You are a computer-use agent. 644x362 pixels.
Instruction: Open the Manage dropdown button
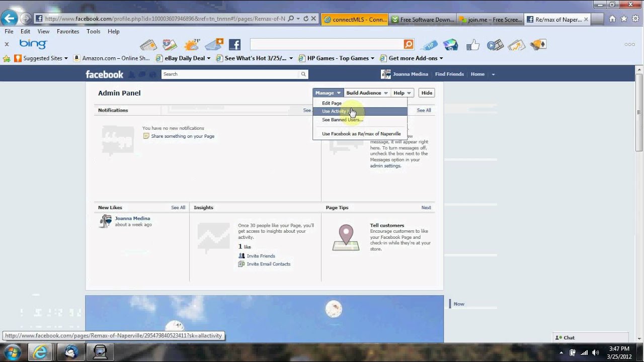(328, 93)
